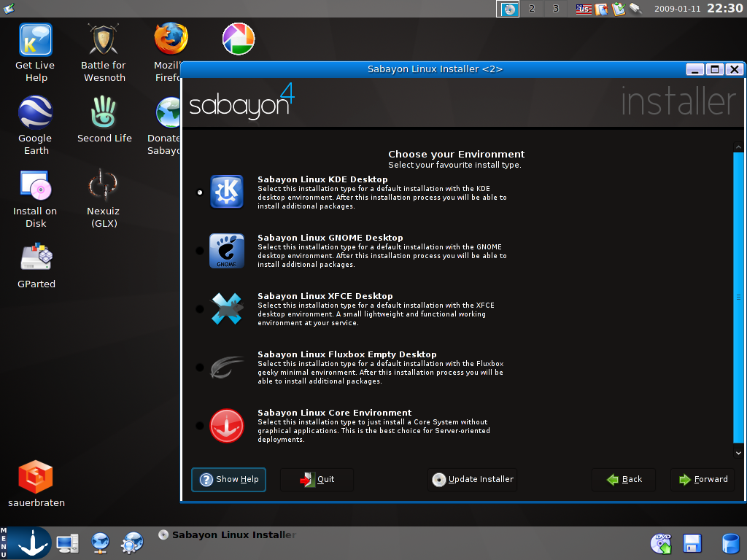Click the blue vertical scrollbar thumb
The image size is (747, 560).
[738, 297]
